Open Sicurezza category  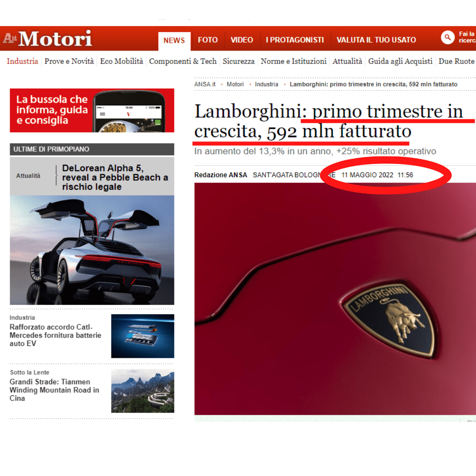click(x=238, y=61)
